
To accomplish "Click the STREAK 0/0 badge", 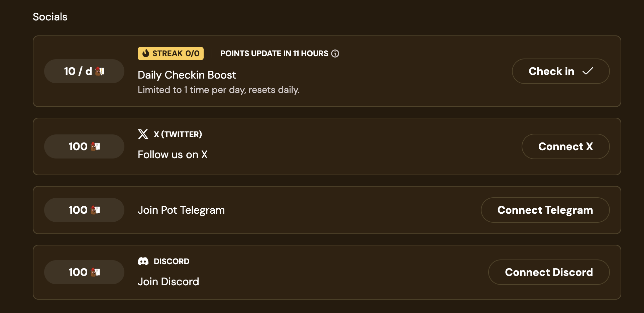I will pos(171,54).
